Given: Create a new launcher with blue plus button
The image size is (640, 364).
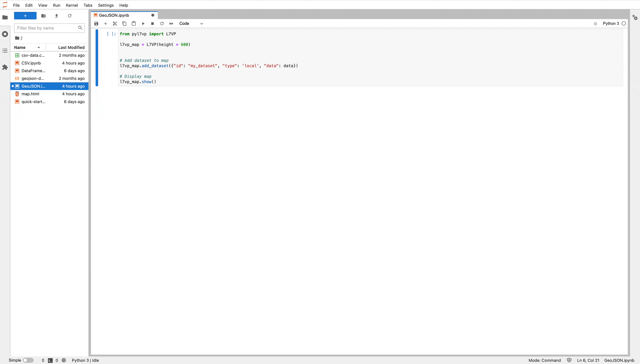Looking at the screenshot, I should click(x=25, y=16).
